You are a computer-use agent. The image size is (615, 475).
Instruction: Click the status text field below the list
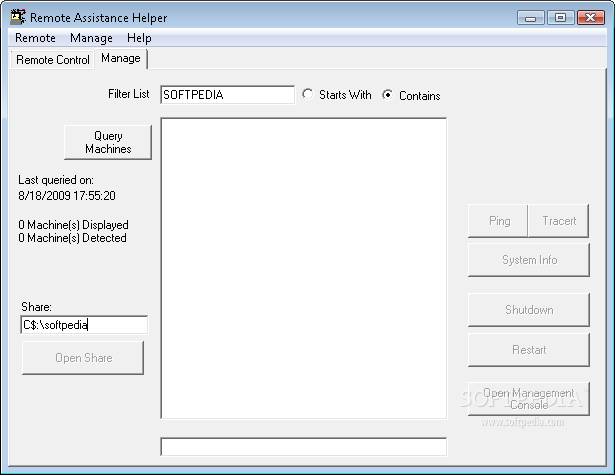[304, 447]
